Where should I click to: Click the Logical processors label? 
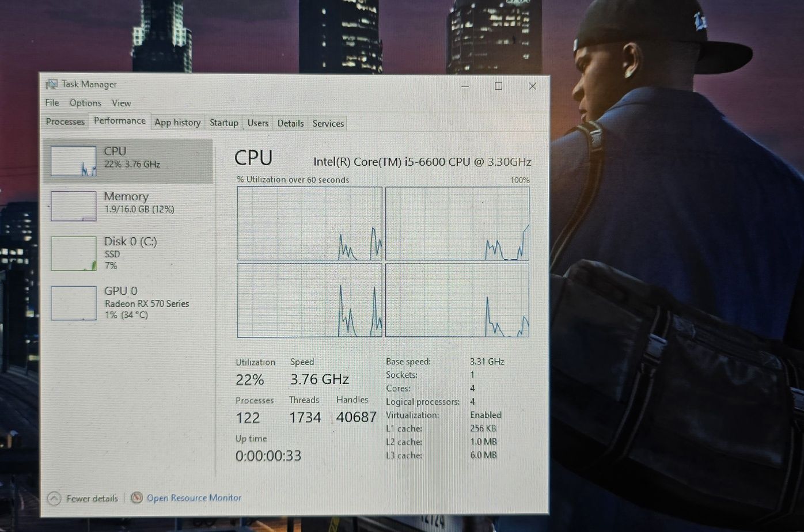(423, 402)
